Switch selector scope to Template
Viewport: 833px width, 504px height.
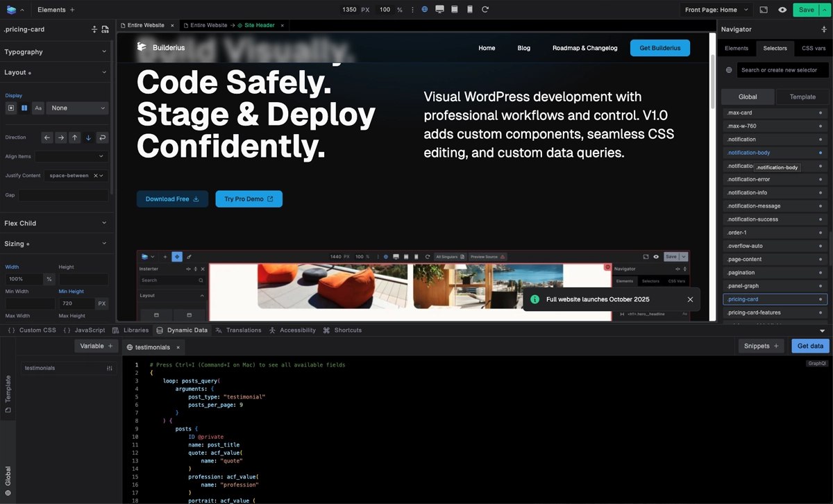pyautogui.click(x=802, y=96)
